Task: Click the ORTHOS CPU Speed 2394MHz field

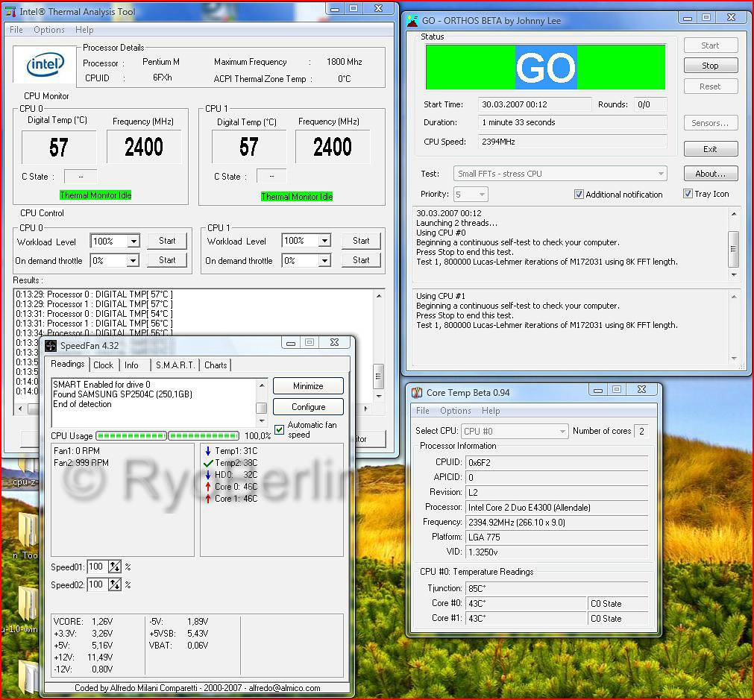Action: 572,142
